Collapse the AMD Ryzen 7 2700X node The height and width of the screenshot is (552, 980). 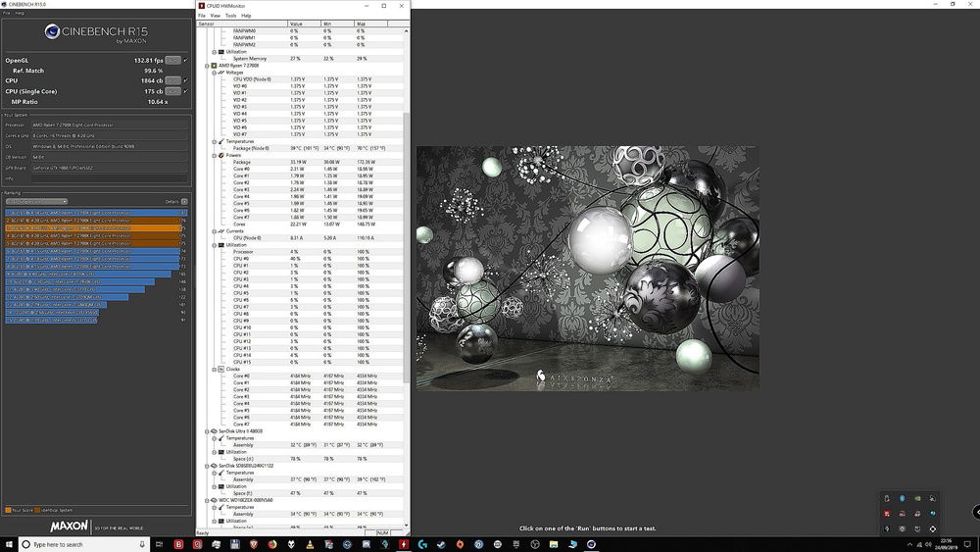click(207, 66)
